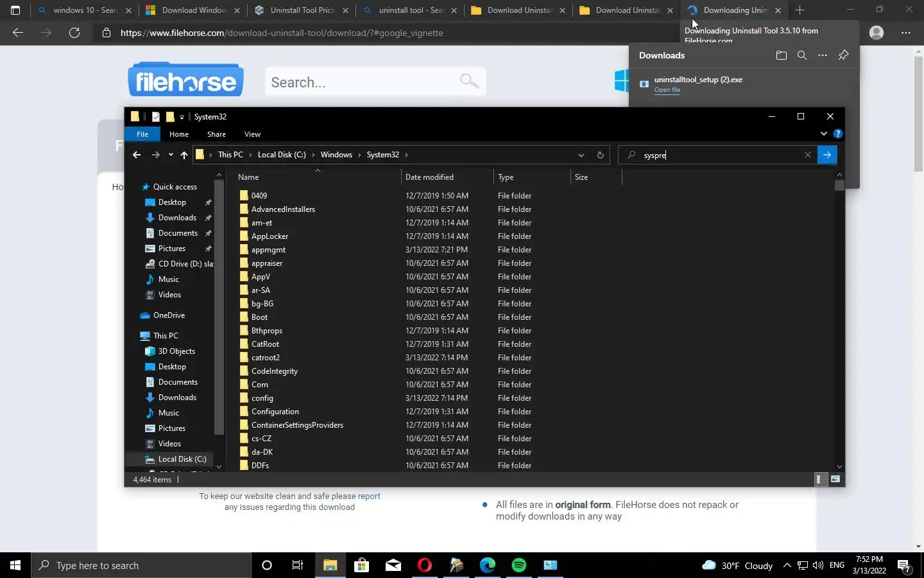
Task: Pin the Downloads panel
Action: click(843, 55)
